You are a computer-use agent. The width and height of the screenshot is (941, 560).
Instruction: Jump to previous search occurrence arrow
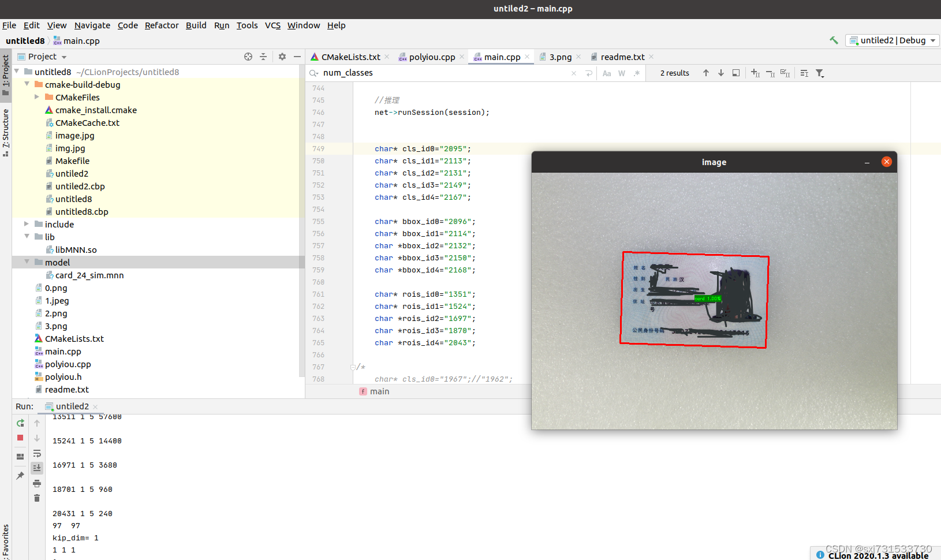[705, 73]
